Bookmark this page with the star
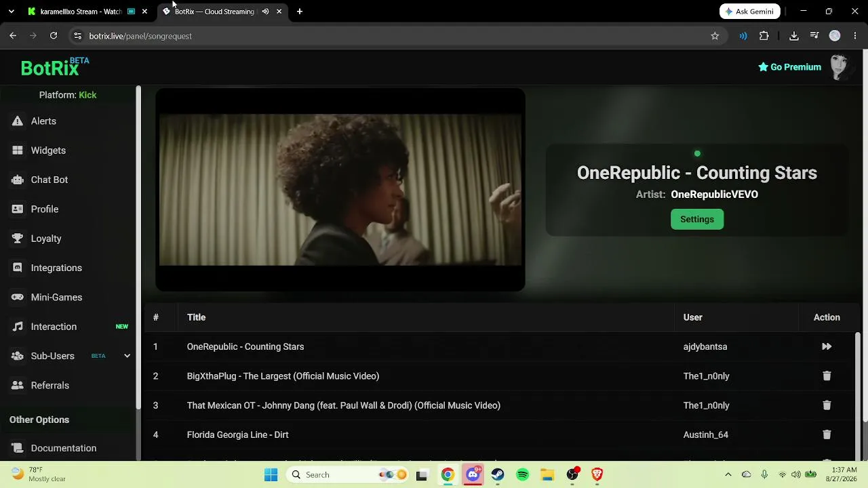This screenshot has width=868, height=488. (x=715, y=36)
